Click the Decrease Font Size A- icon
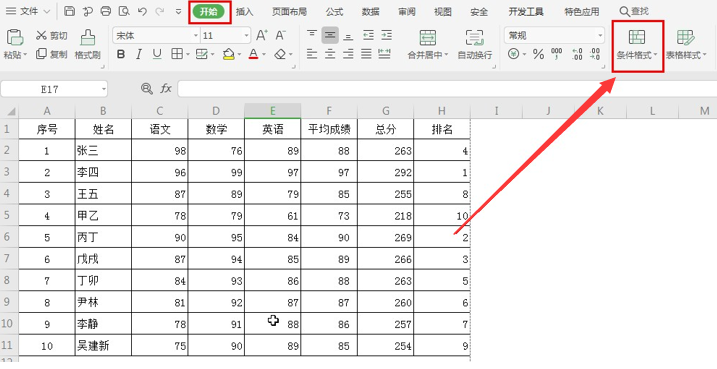The image size is (717, 369). click(x=280, y=35)
